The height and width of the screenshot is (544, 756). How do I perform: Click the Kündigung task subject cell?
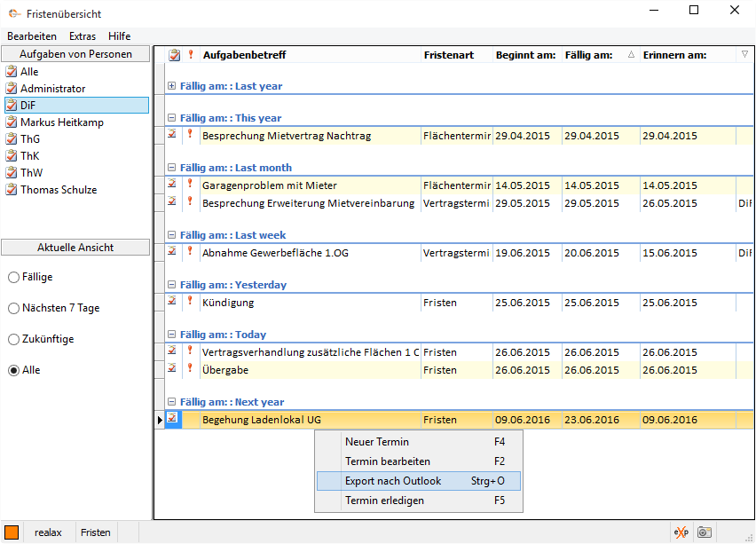coord(310,303)
